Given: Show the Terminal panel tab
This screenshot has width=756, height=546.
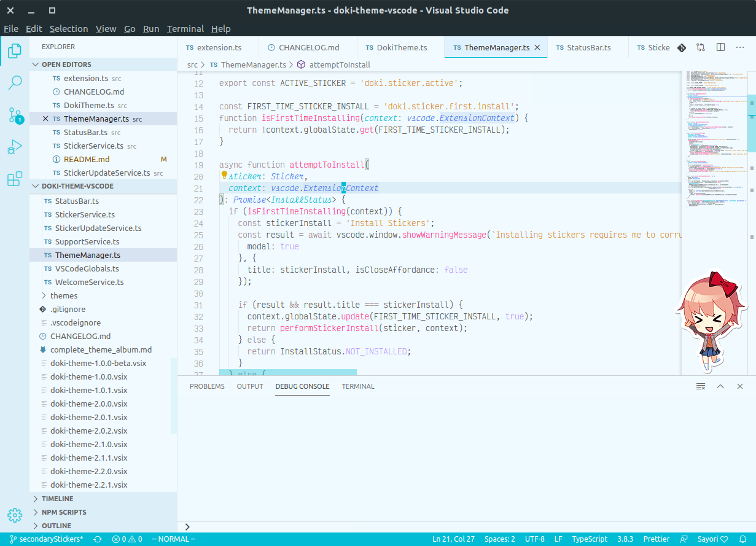Looking at the screenshot, I should pos(358,386).
